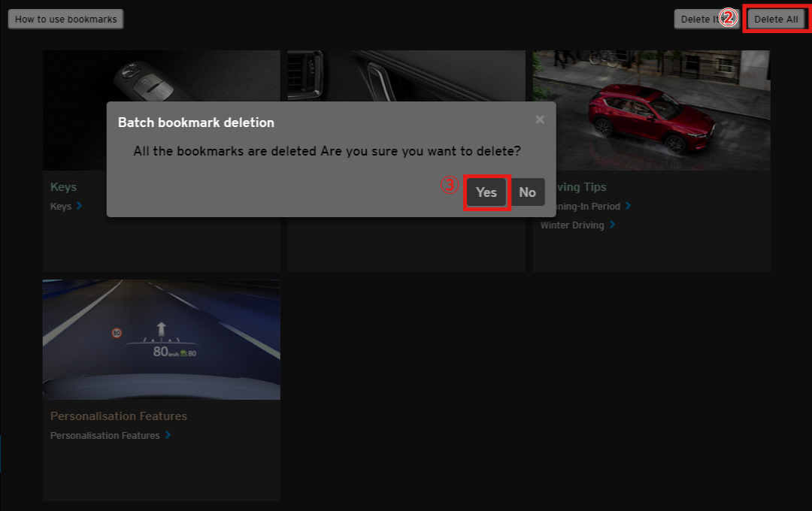Confirm deletion by pressing Yes
Viewport: 812px width, 511px height.
(x=486, y=192)
